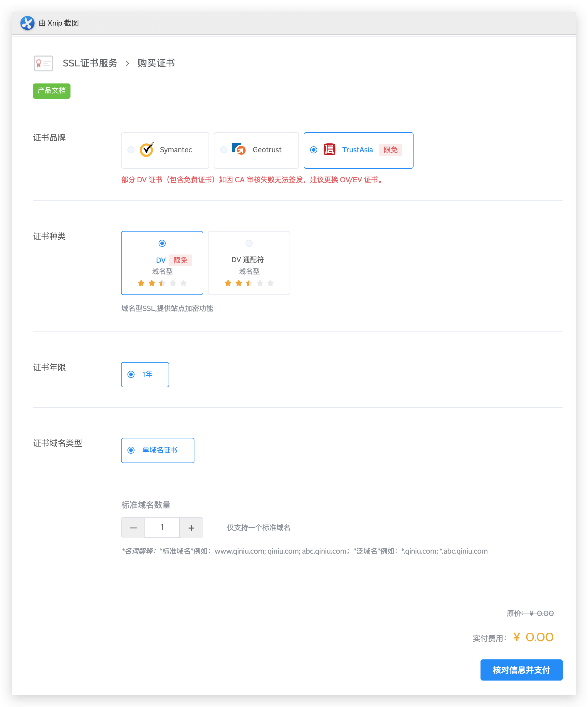
Task: Decrease domain count with minus button
Action: [x=133, y=527]
